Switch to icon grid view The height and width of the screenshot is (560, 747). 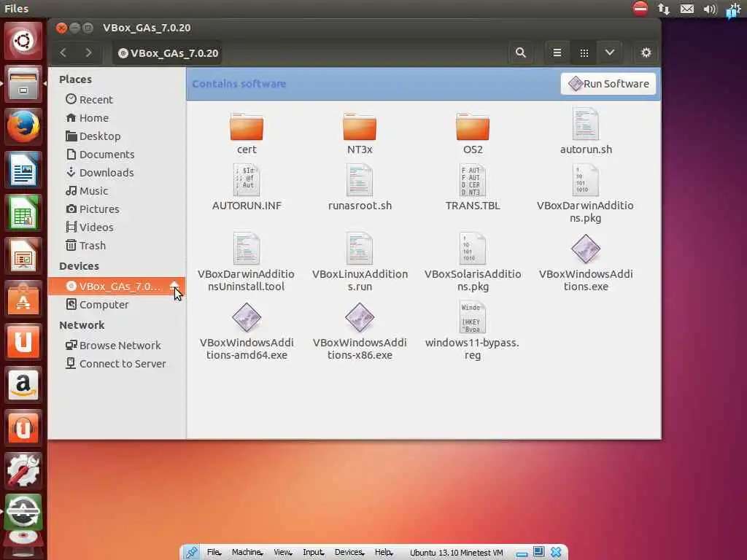click(x=584, y=52)
